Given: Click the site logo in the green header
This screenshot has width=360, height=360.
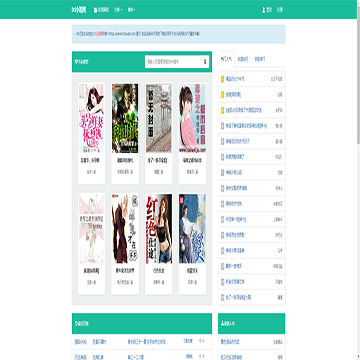Looking at the screenshot, I should 79,10.
